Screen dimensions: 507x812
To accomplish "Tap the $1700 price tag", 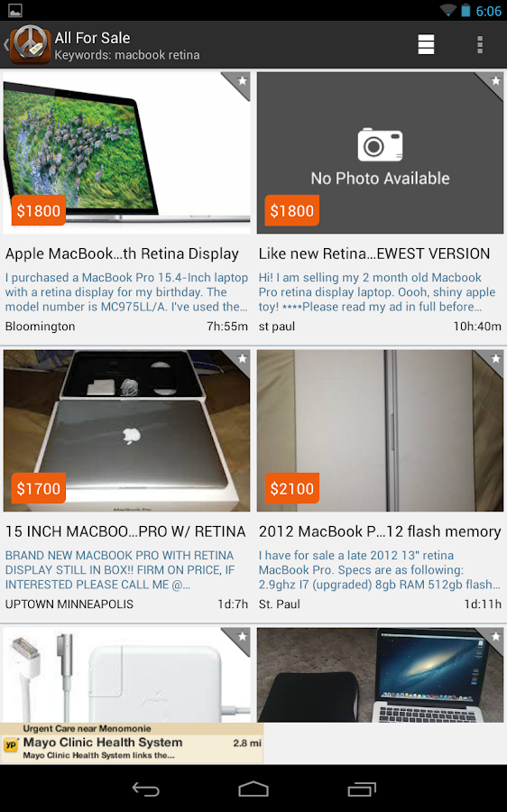I will (38, 488).
